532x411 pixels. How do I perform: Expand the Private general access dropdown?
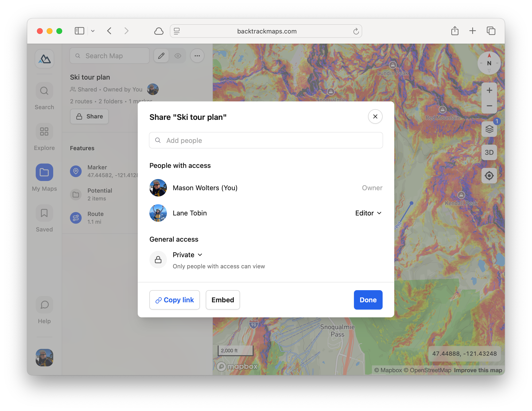(187, 255)
